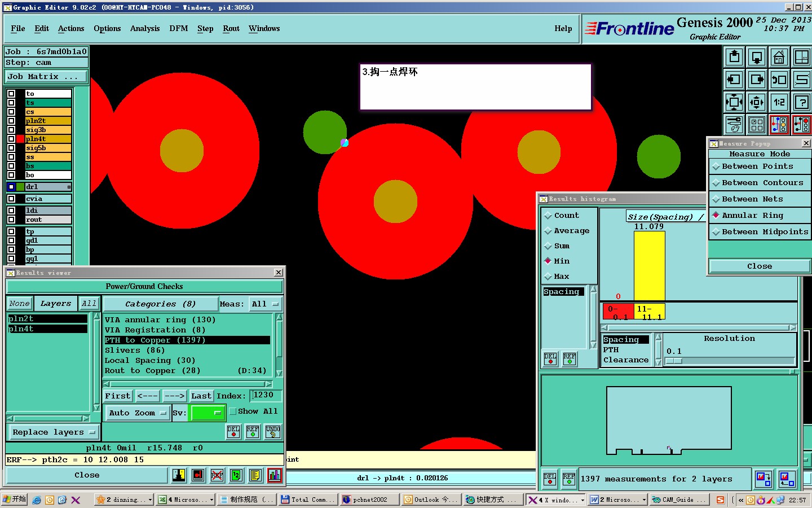Click the green 12 numbered page icon

236,475
